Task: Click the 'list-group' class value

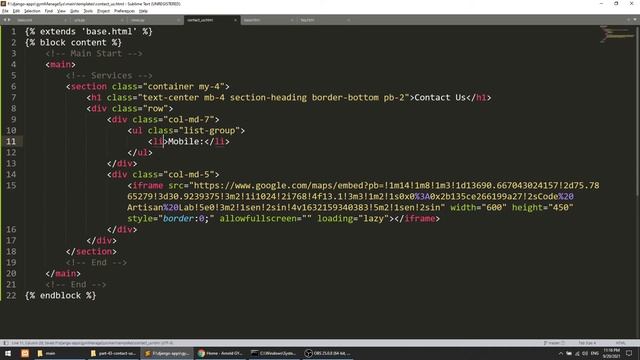Action: (x=209, y=131)
